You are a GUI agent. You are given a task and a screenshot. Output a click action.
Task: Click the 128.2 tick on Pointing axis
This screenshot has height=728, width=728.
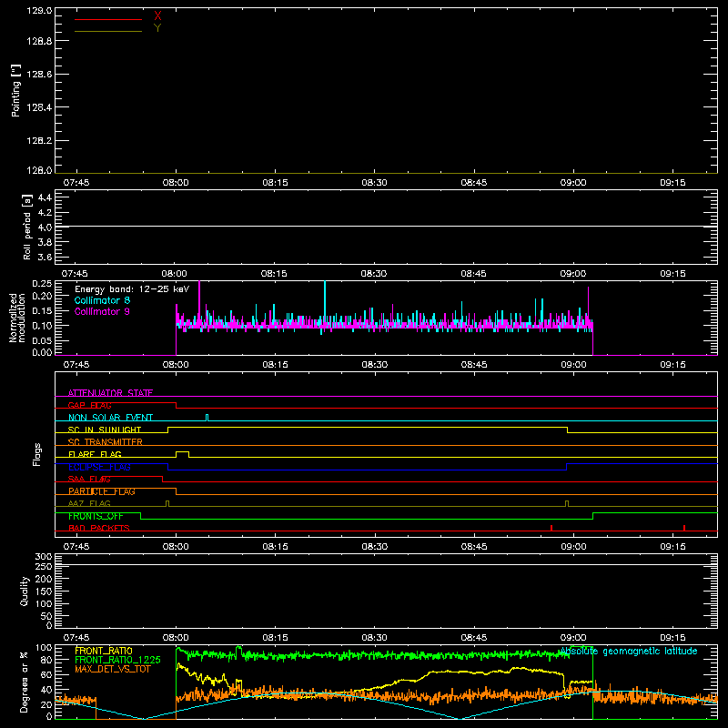click(x=39, y=141)
